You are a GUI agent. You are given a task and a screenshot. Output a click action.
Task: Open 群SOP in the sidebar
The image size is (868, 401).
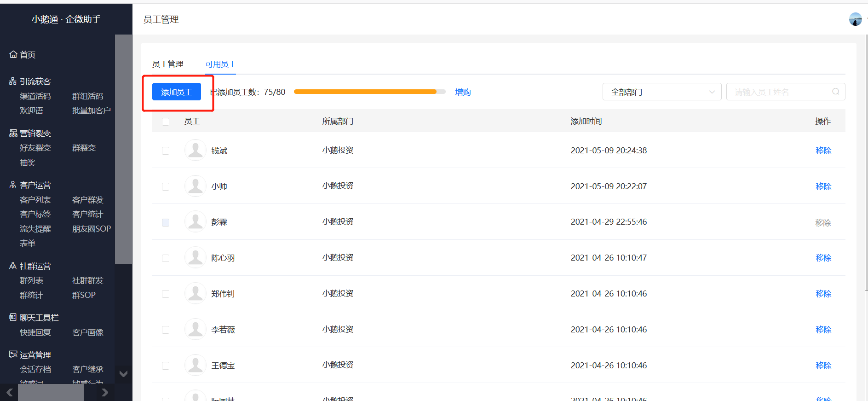(x=84, y=295)
